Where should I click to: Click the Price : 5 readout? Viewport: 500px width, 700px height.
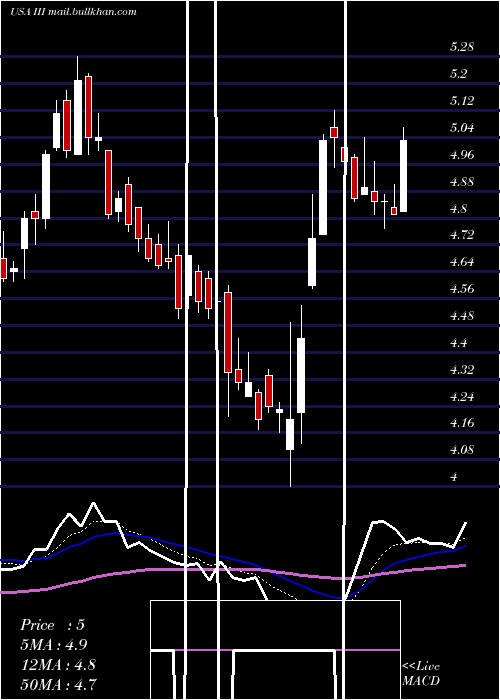[52, 625]
